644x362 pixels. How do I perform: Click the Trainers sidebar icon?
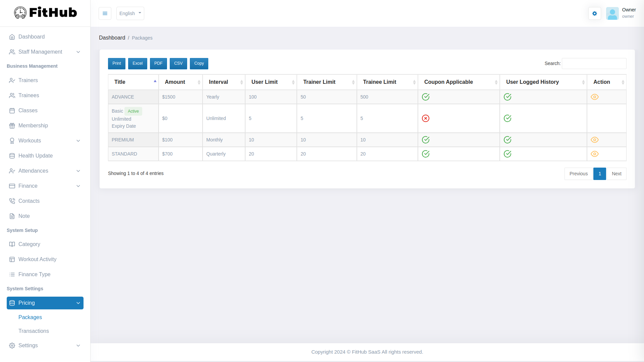point(12,80)
